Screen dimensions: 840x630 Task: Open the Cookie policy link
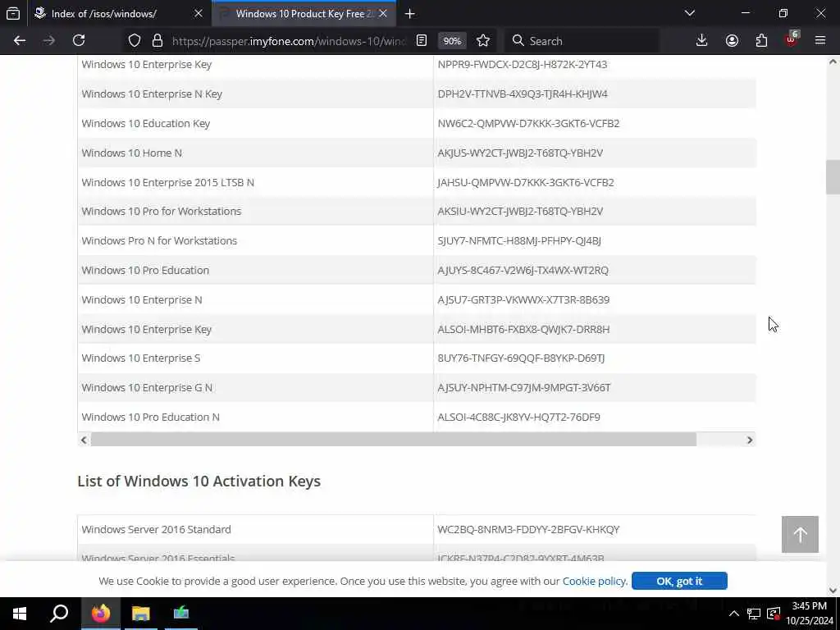pos(594,582)
